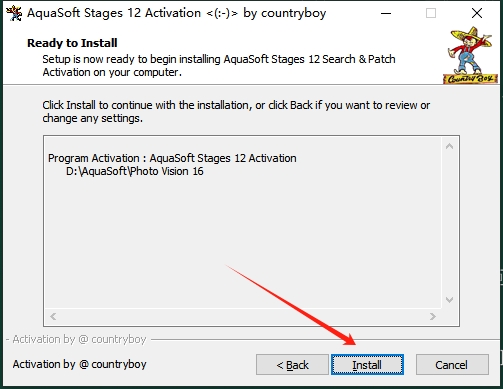Screen dimensions: 503x389
Task: Click the vertical scrollbar track in the summary box
Action: pyautogui.click(x=449, y=223)
